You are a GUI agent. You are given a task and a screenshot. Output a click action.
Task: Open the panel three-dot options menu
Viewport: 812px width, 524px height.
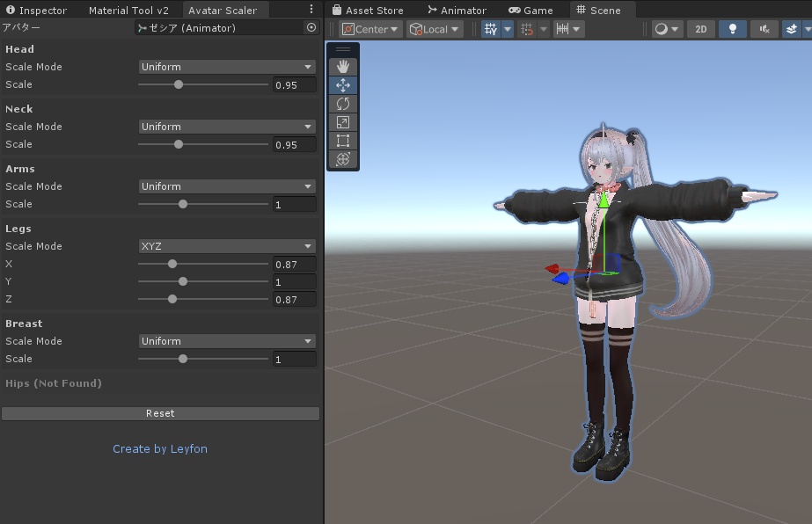point(311,9)
